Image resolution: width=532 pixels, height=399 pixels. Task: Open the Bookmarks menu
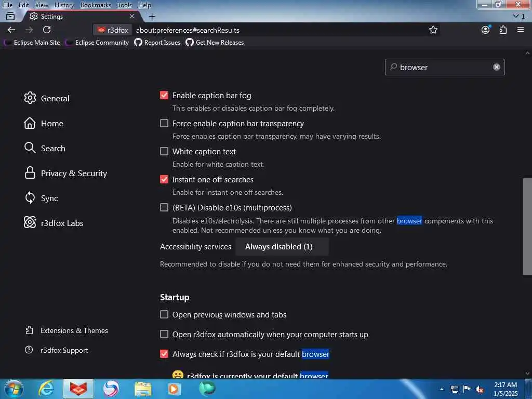point(96,5)
